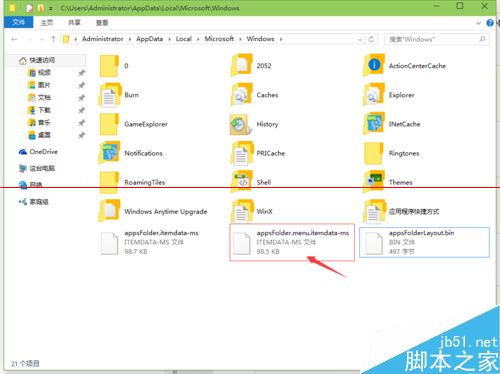This screenshot has width=500, height=374.
Task: Open the Notifications folder
Action: point(131,153)
